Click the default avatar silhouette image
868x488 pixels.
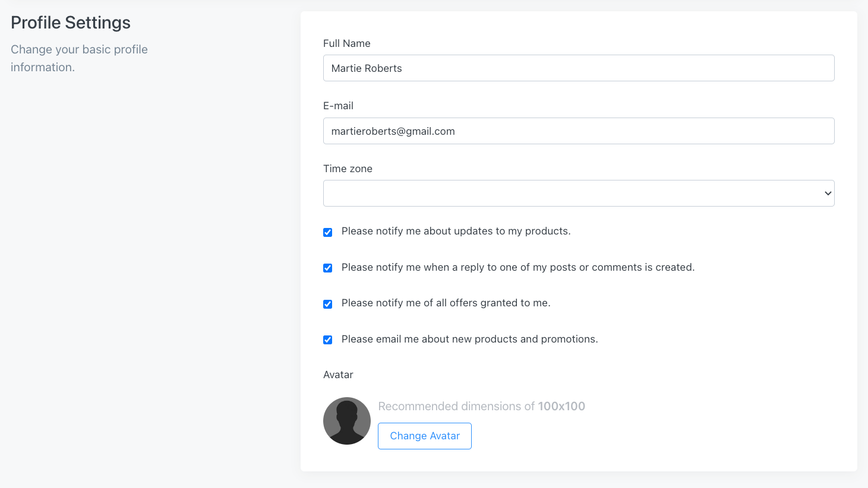347,421
